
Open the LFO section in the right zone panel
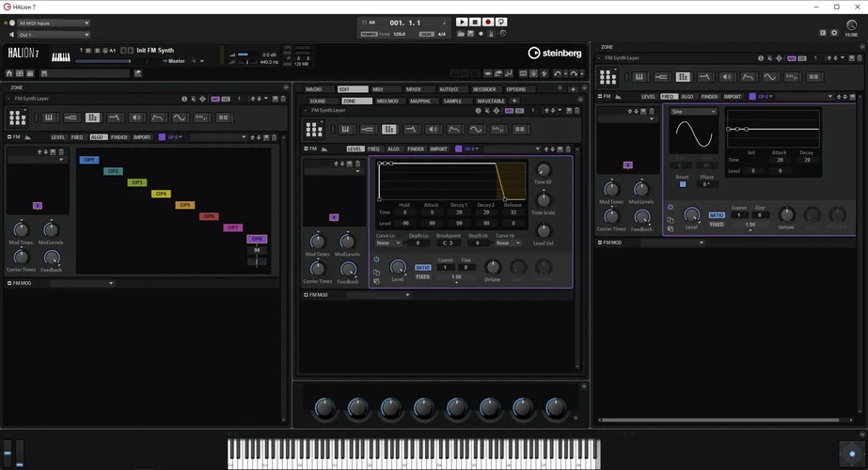point(770,77)
